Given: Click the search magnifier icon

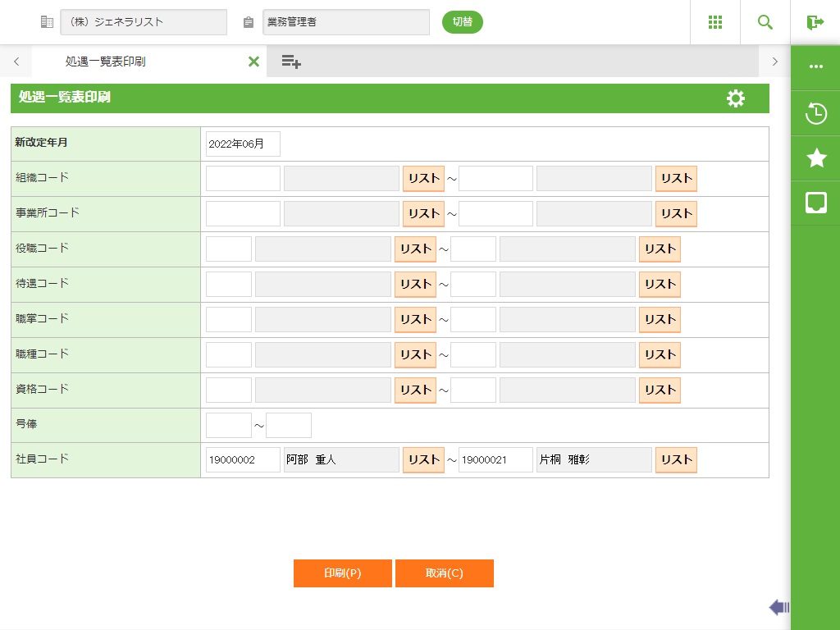Looking at the screenshot, I should pyautogui.click(x=765, y=22).
